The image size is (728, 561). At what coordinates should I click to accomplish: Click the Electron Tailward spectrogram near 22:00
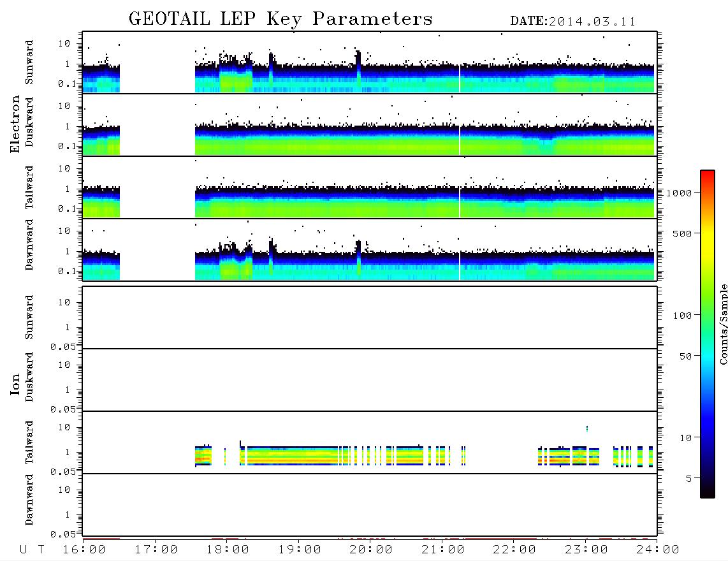[x=514, y=202]
